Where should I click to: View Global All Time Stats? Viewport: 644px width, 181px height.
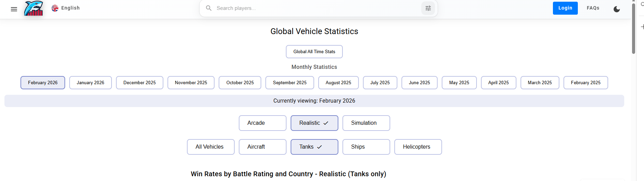[x=314, y=52]
